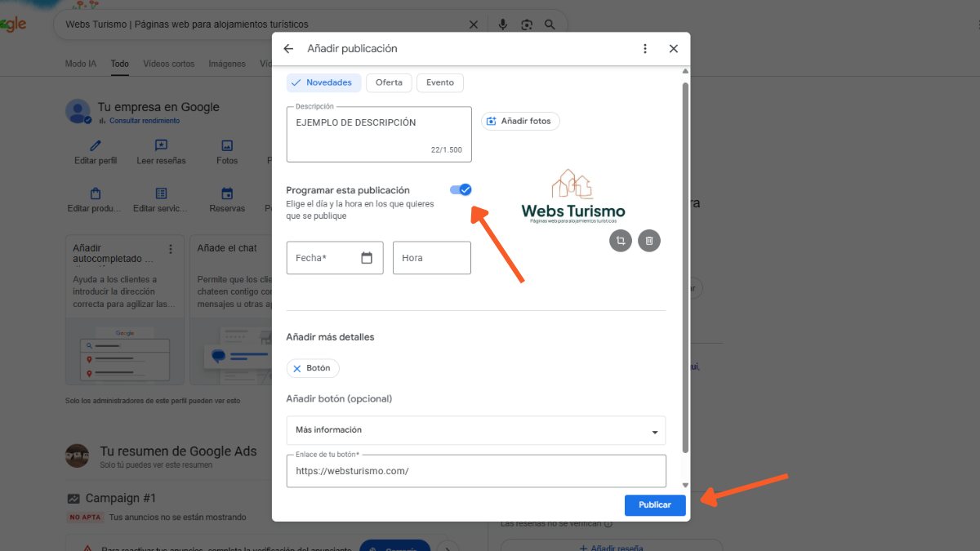Screen dimensions: 980x551
Task: Disable the Programar esta publicación toggle
Action: click(461, 190)
